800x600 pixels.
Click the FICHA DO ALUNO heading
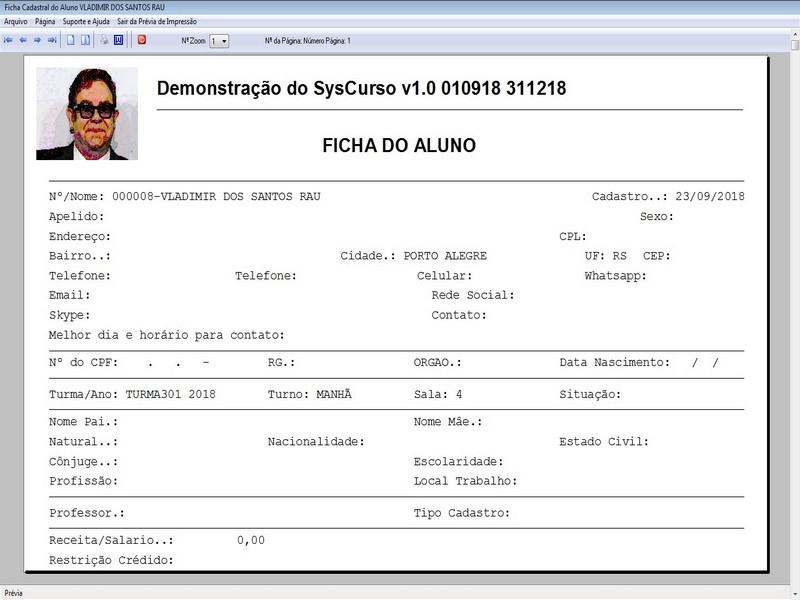(399, 145)
